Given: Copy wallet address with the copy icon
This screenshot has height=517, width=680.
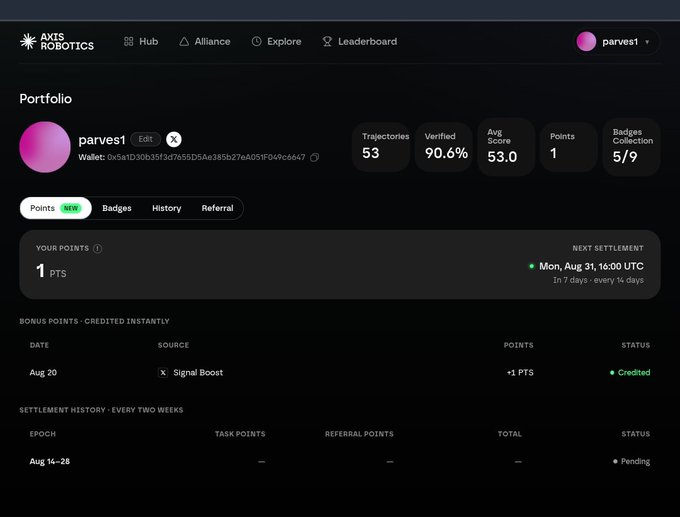Looking at the screenshot, I should point(314,157).
